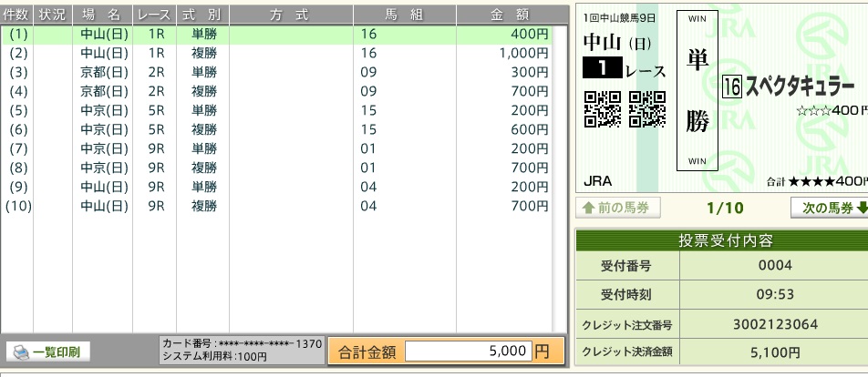Click the JRA label on ticket

598,181
